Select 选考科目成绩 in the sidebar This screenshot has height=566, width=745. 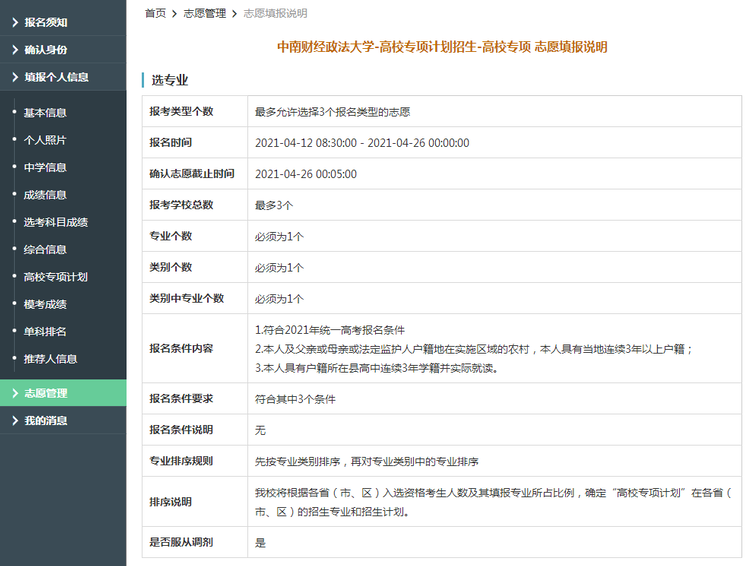point(56,222)
